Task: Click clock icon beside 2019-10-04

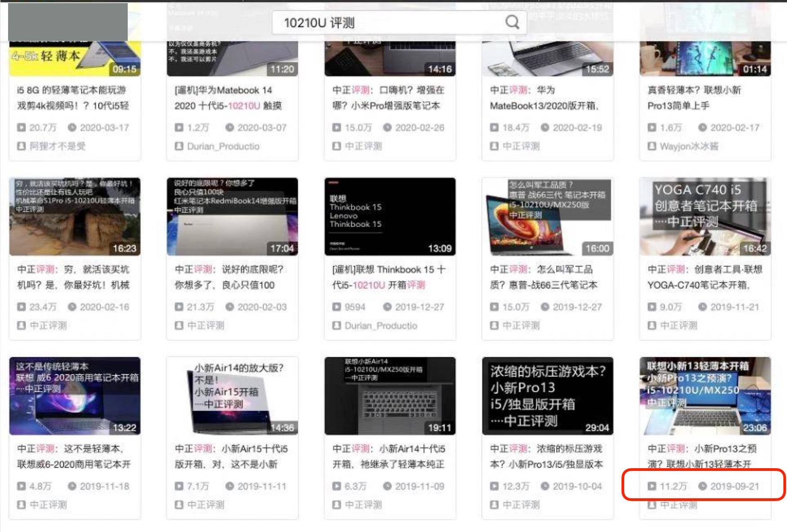Action: click(545, 486)
